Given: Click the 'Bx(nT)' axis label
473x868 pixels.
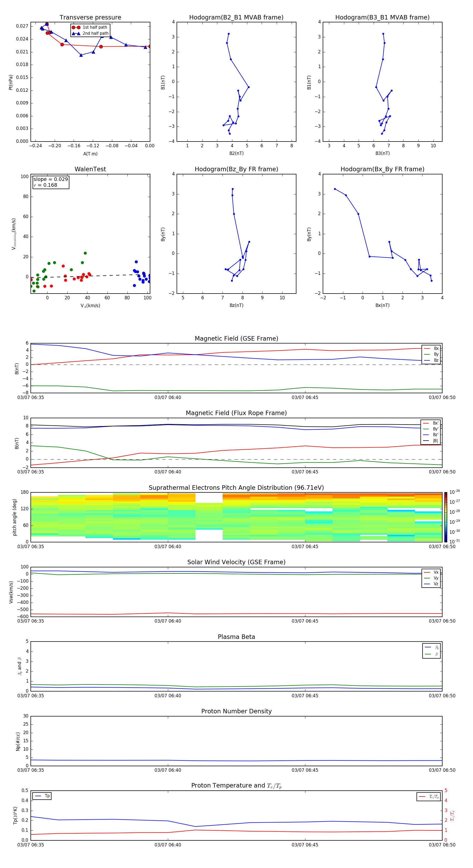Looking at the screenshot, I should [382, 305].
